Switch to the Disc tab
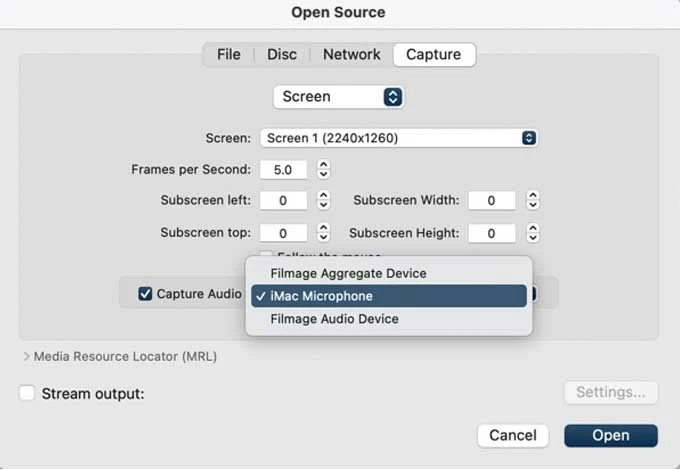The image size is (680, 470). [282, 55]
